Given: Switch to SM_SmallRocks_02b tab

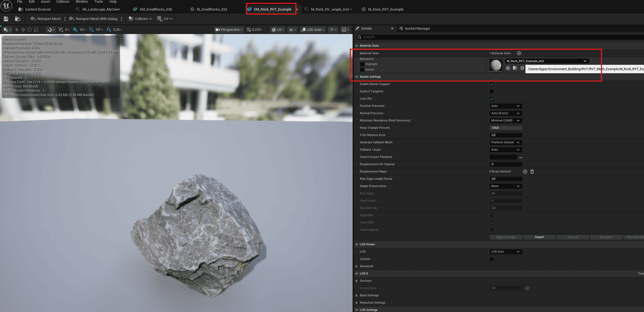Looking at the screenshot, I should click(x=152, y=9).
